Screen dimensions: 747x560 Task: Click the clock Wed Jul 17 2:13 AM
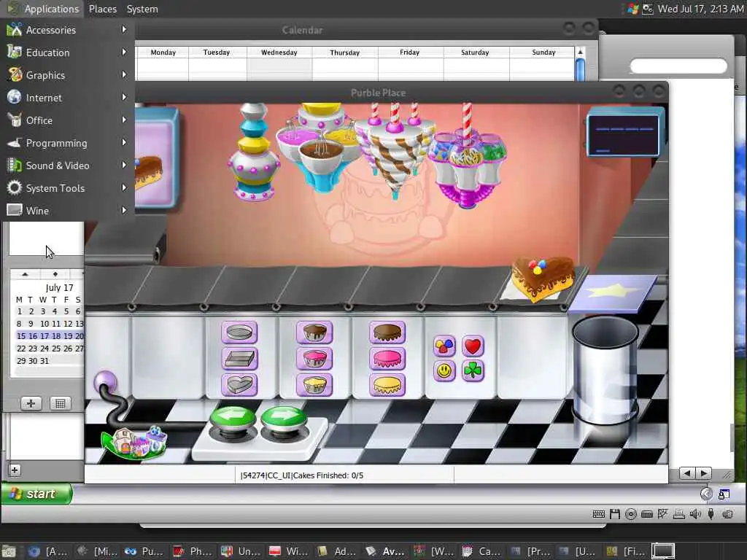click(700, 9)
